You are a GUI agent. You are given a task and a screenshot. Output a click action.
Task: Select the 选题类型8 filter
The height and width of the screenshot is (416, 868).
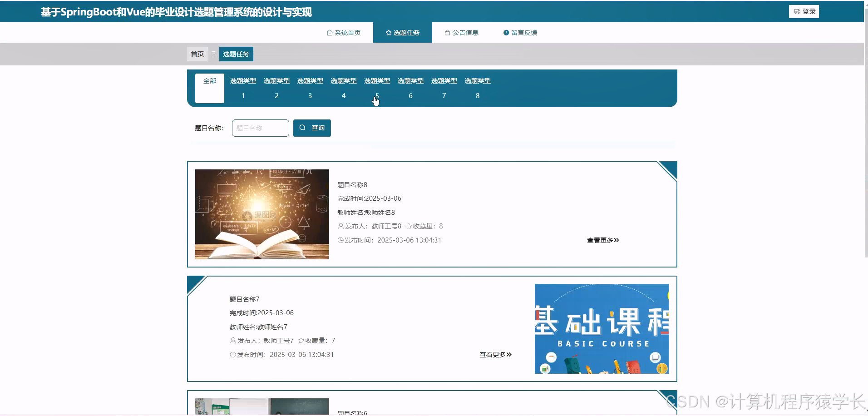click(477, 88)
